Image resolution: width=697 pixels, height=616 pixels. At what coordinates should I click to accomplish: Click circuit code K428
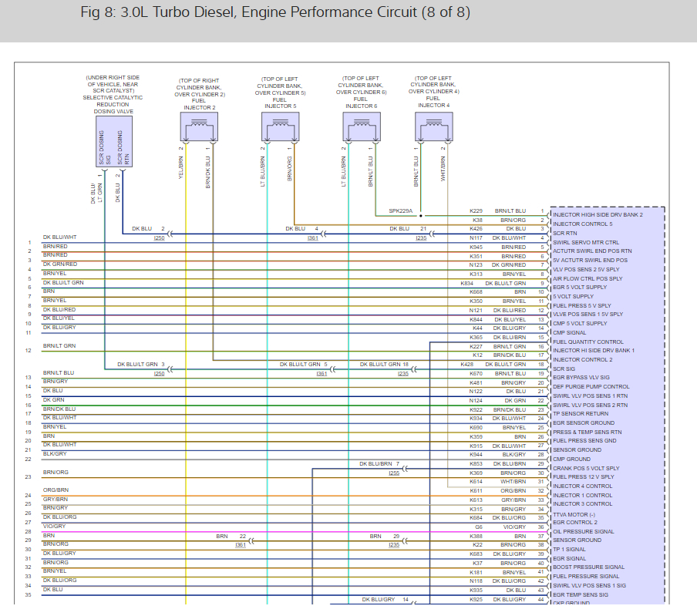pyautogui.click(x=466, y=364)
